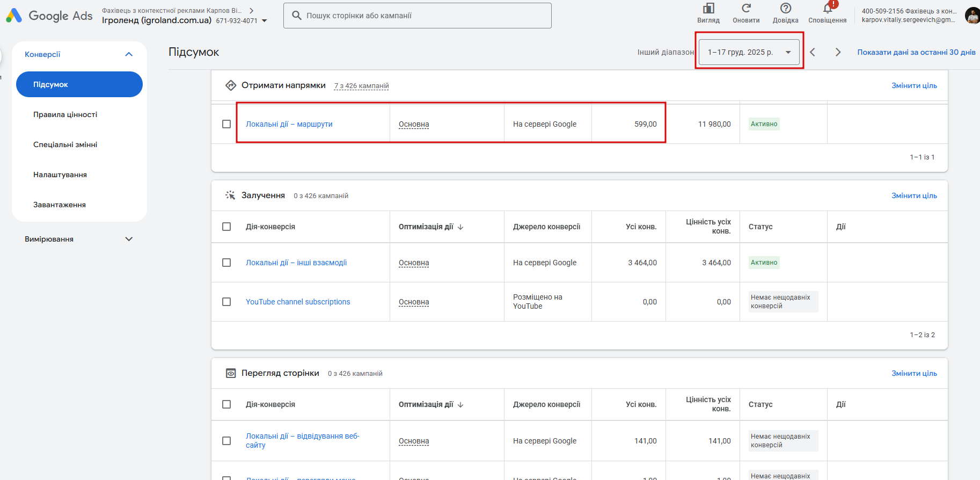Open Локальні дії – інші взаємодії link
The width and height of the screenshot is (980, 480).
click(x=296, y=263)
